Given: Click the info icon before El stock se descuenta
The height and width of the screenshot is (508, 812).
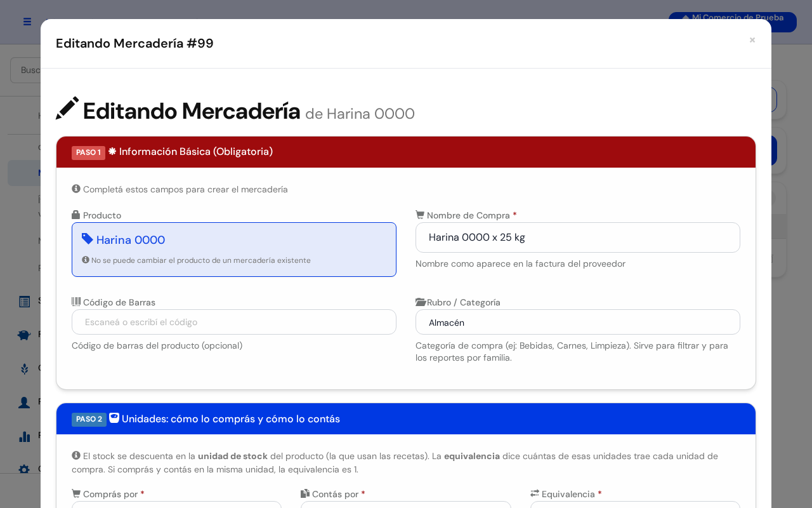Looking at the screenshot, I should [76, 455].
